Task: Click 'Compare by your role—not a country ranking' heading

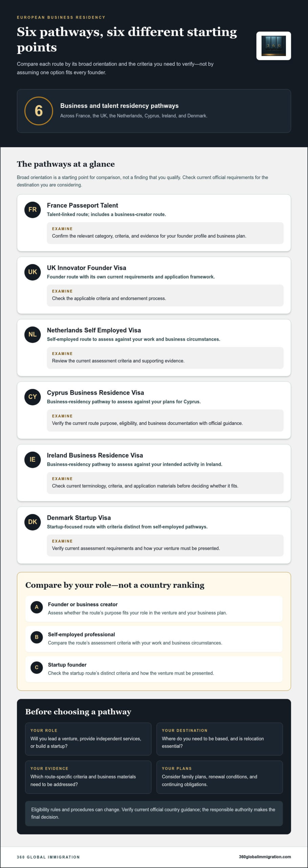Action: (115, 585)
